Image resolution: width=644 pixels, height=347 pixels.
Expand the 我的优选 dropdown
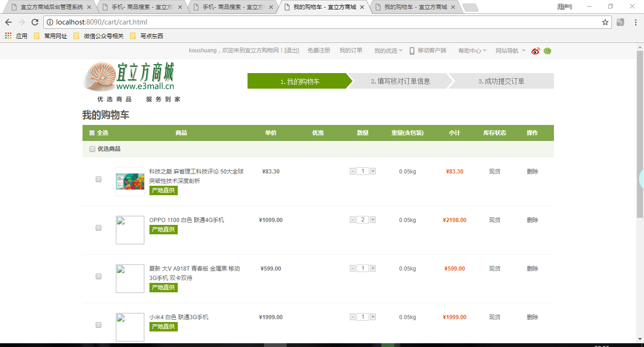point(388,51)
